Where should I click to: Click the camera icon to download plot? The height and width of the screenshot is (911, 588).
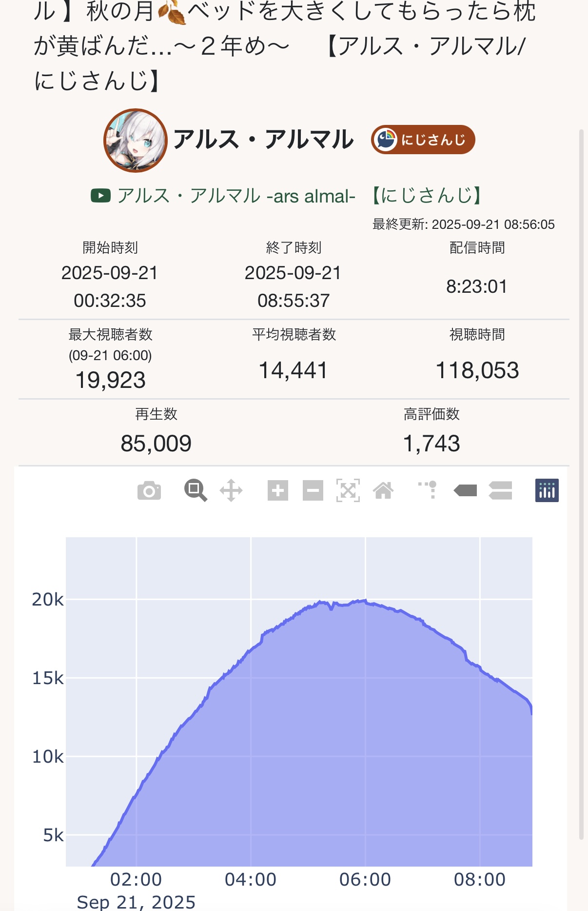(x=149, y=491)
